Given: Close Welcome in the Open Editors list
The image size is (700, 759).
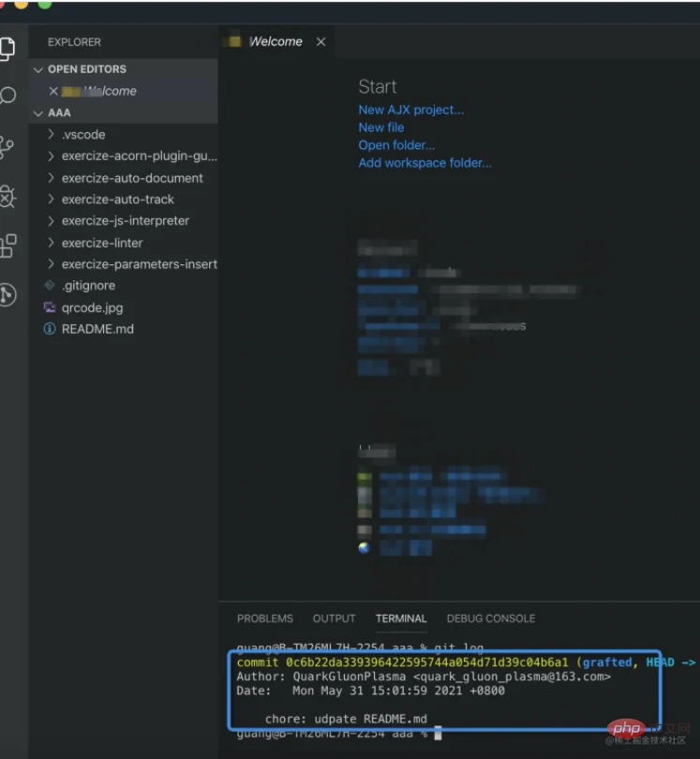Looking at the screenshot, I should click(x=53, y=91).
